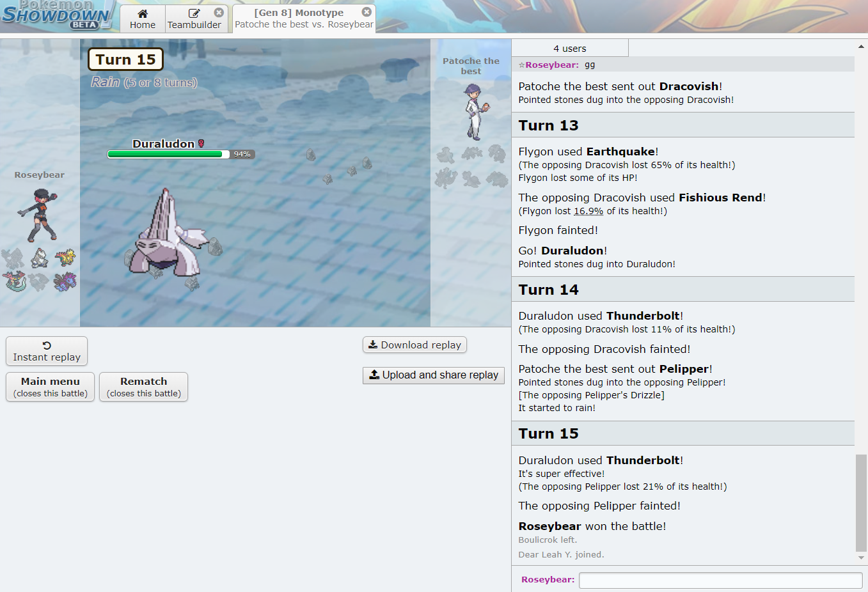Download the battle replay
This screenshot has height=592, width=868.
414,345
